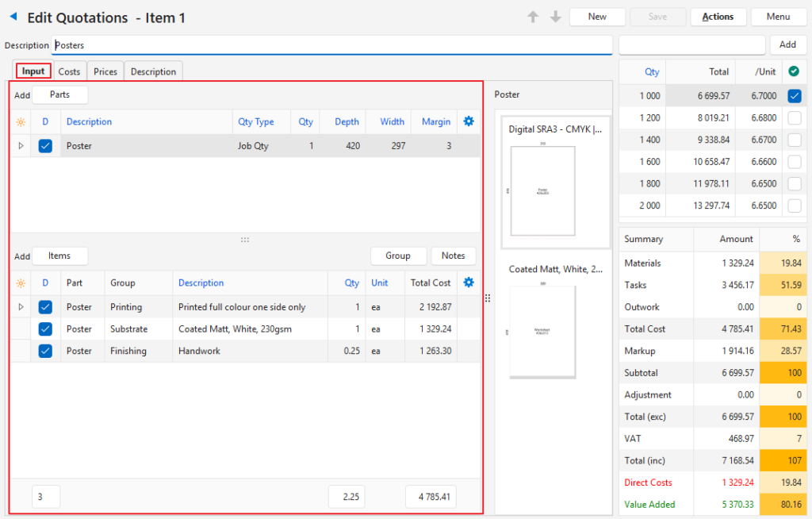The image size is (812, 519).
Task: Select the Digital SRA3 poster layout thumbnail
Action: tap(553, 181)
